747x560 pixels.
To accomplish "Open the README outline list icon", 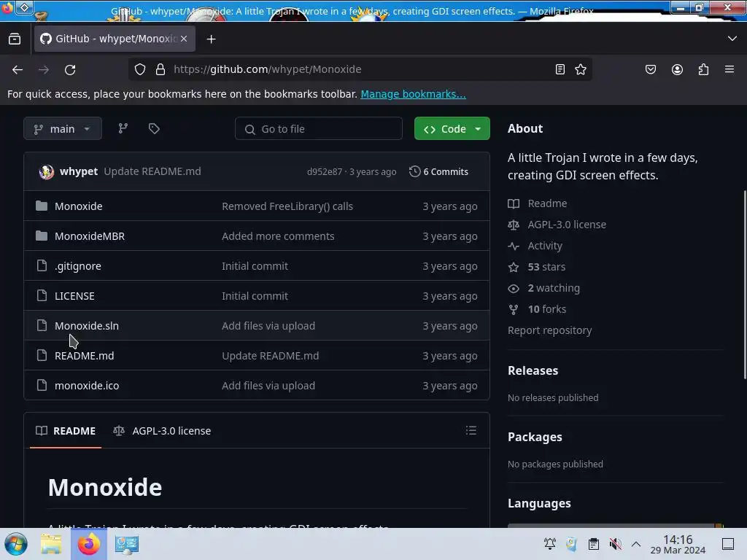I will click(x=471, y=430).
